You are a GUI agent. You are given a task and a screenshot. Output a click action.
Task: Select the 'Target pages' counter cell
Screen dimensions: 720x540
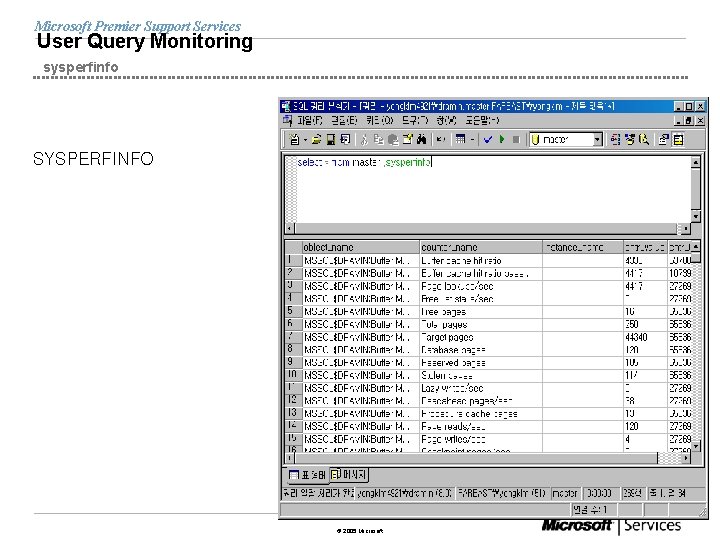coord(481,337)
